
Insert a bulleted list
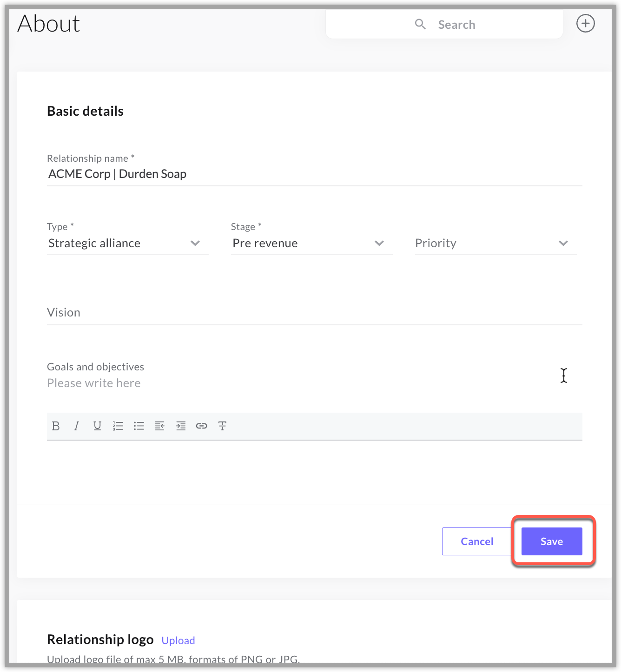(139, 426)
